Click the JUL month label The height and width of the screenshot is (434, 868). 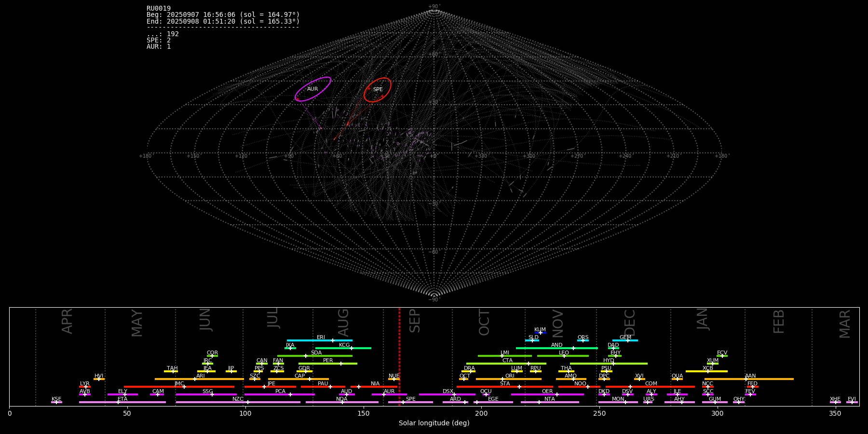(273, 318)
